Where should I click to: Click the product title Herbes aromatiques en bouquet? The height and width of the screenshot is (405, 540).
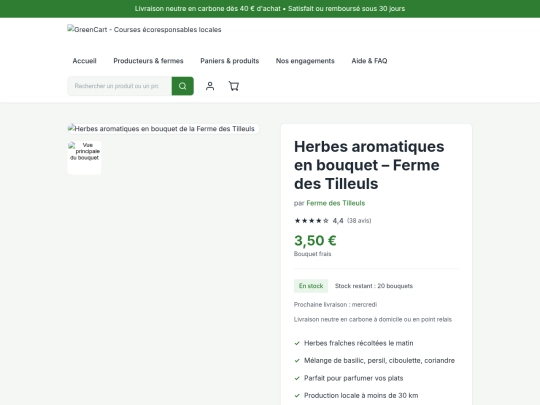[x=369, y=165]
